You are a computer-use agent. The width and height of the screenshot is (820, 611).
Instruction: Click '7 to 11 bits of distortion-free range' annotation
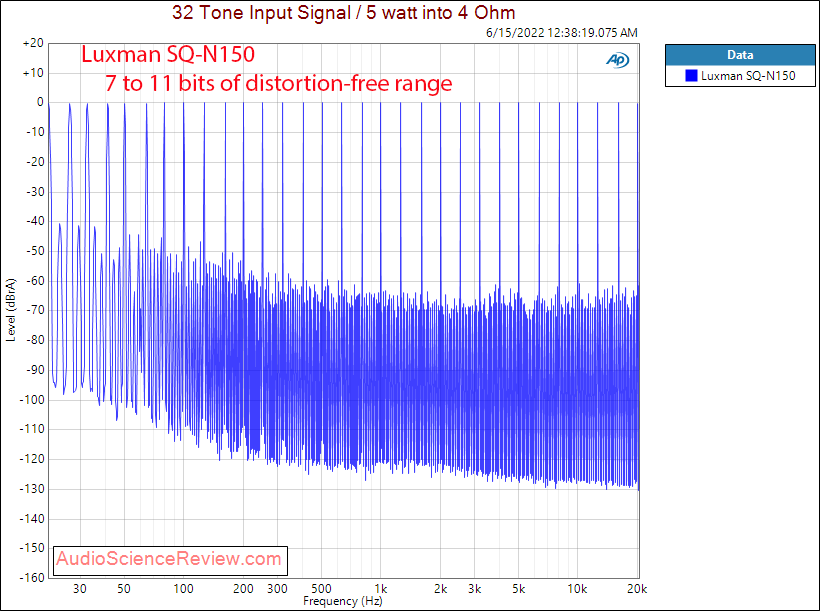click(278, 83)
